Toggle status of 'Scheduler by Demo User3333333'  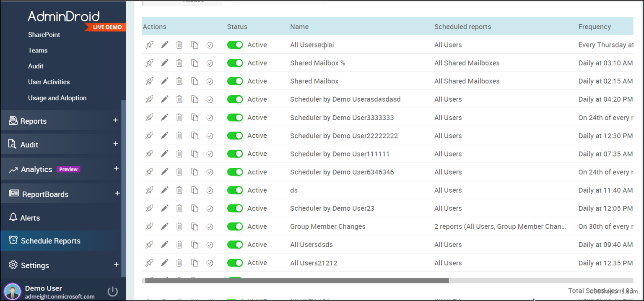[235, 118]
